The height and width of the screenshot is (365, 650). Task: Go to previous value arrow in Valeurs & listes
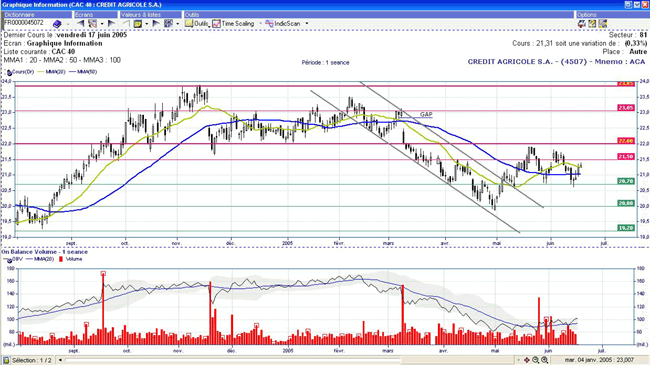click(126, 24)
